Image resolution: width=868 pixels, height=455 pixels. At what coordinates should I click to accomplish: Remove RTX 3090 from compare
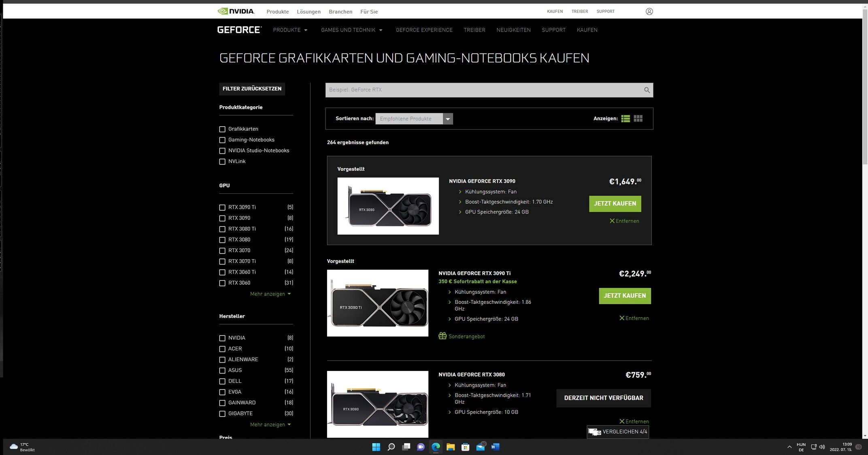point(624,221)
